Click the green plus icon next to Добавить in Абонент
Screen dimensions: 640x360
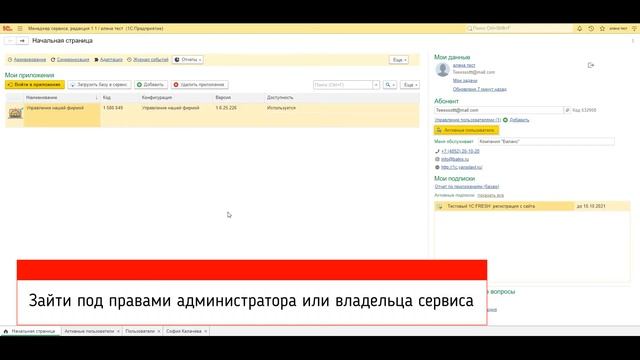[x=505, y=120]
